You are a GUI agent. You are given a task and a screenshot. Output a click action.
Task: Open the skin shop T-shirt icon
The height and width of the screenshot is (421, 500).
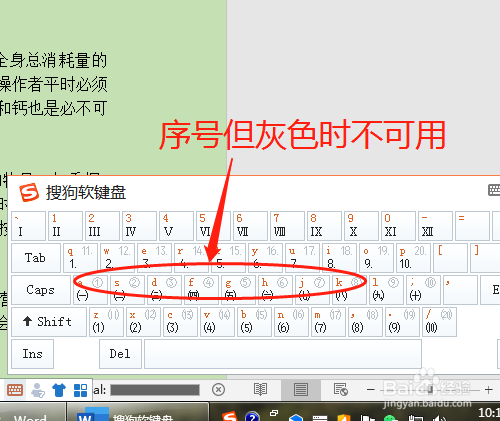click(x=59, y=390)
